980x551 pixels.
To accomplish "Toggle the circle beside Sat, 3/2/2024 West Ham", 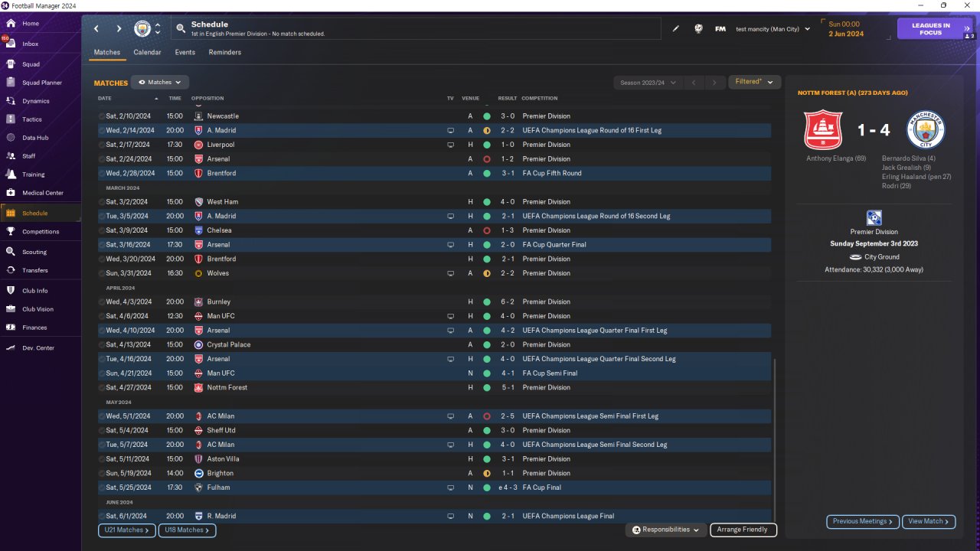I will tap(102, 202).
